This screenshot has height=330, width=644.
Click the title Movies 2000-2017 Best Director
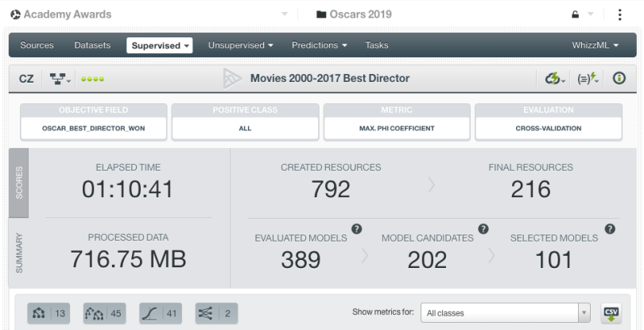[330, 78]
